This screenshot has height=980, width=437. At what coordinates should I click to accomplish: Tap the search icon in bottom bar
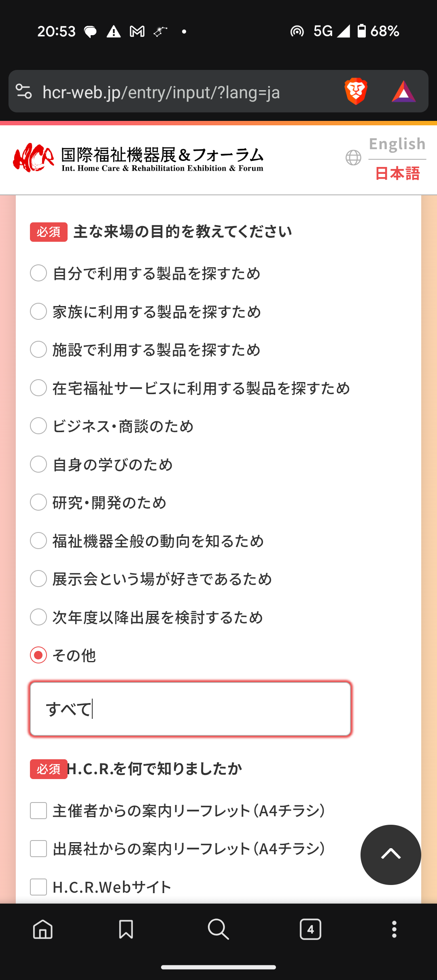pos(218,929)
